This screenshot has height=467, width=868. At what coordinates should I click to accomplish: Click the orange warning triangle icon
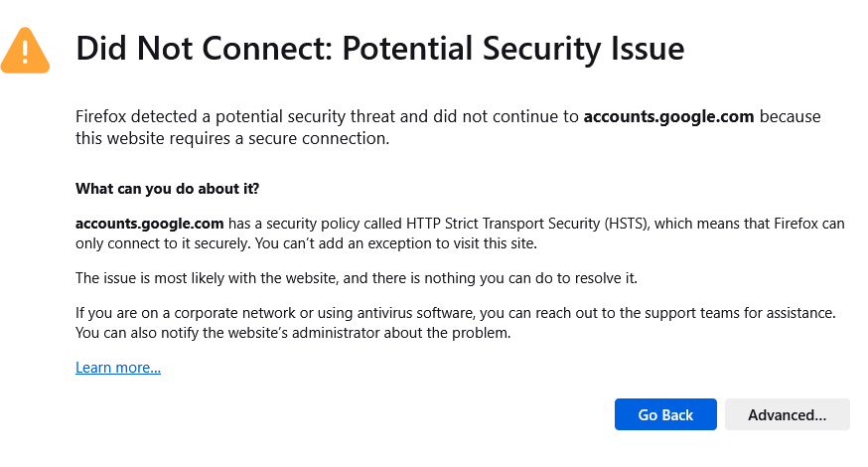pyautogui.click(x=25, y=51)
